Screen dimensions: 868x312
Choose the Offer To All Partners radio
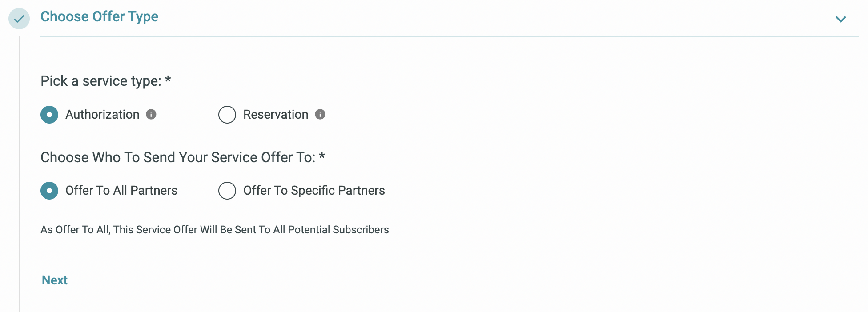click(x=49, y=191)
